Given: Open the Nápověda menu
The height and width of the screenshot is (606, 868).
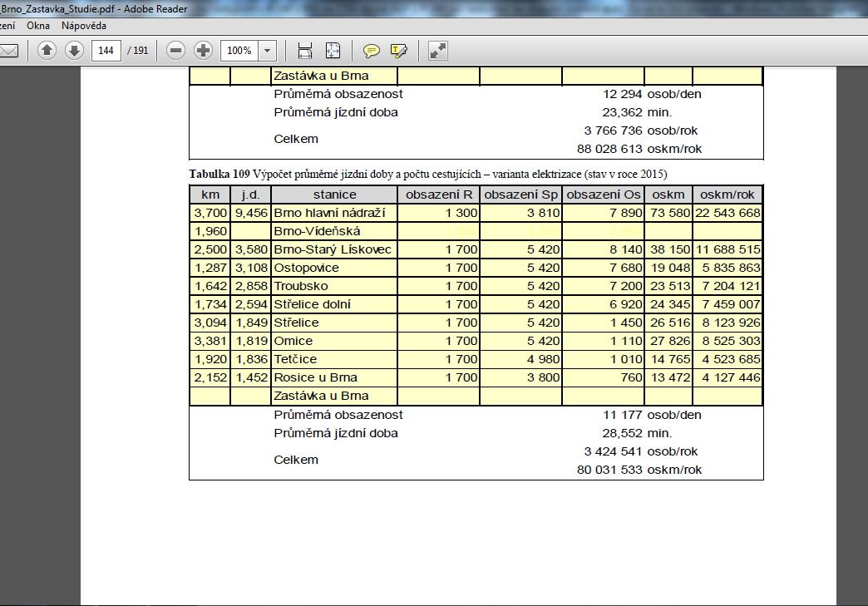Looking at the screenshot, I should click(x=84, y=26).
